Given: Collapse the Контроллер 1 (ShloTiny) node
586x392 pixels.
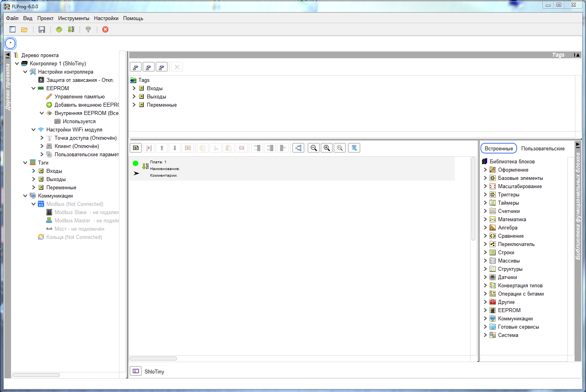Looking at the screenshot, I should 17,63.
